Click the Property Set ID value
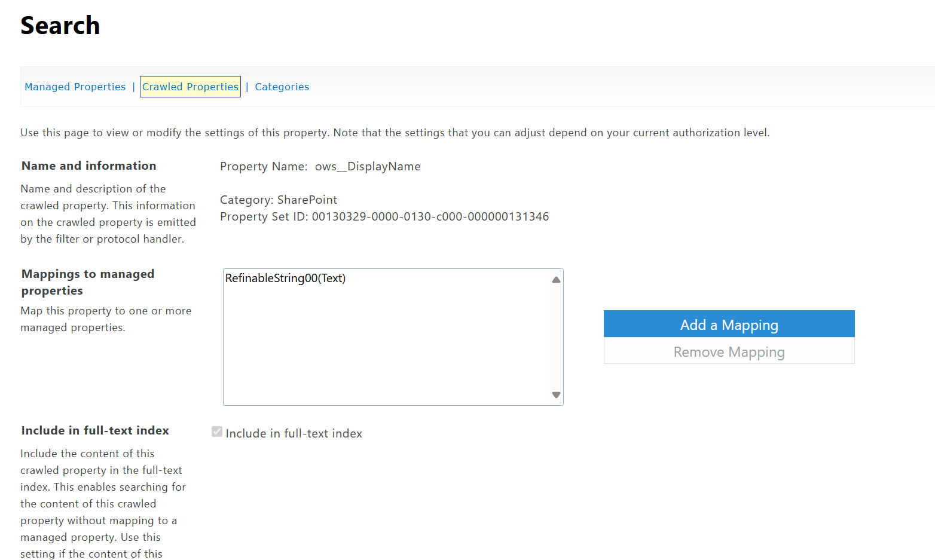Viewport: 935px width, 560px height. pos(430,216)
